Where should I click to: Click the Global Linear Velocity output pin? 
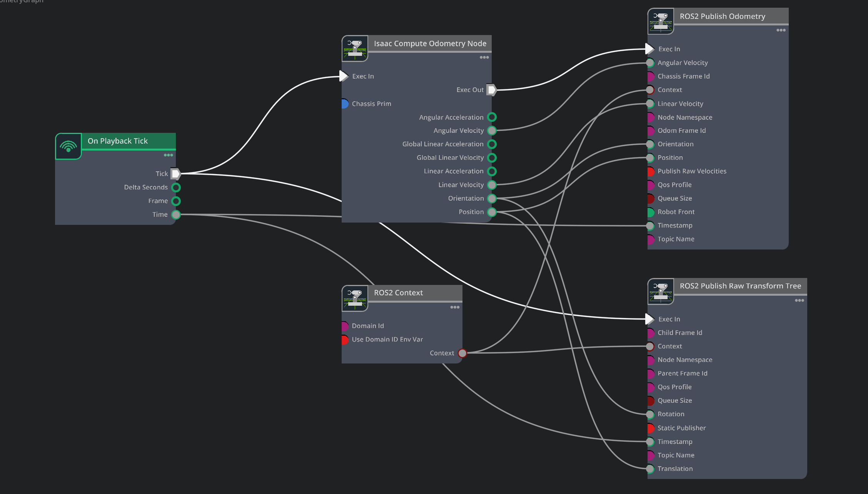492,158
